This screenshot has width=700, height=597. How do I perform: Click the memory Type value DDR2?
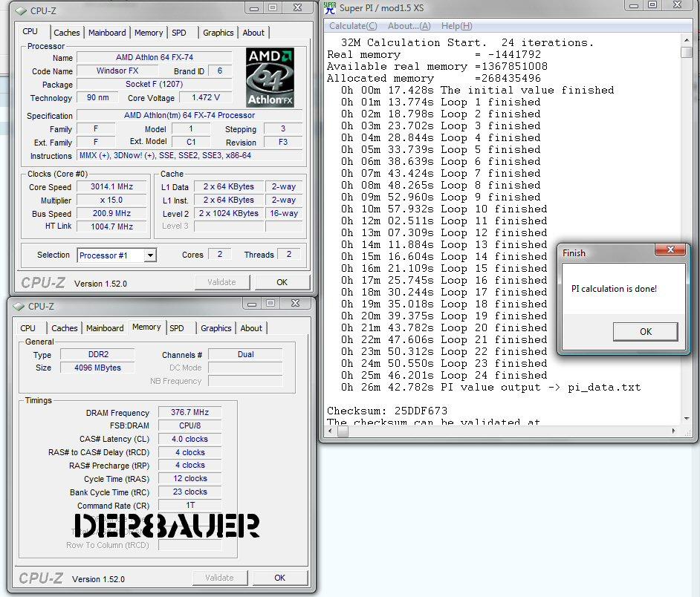[98, 354]
